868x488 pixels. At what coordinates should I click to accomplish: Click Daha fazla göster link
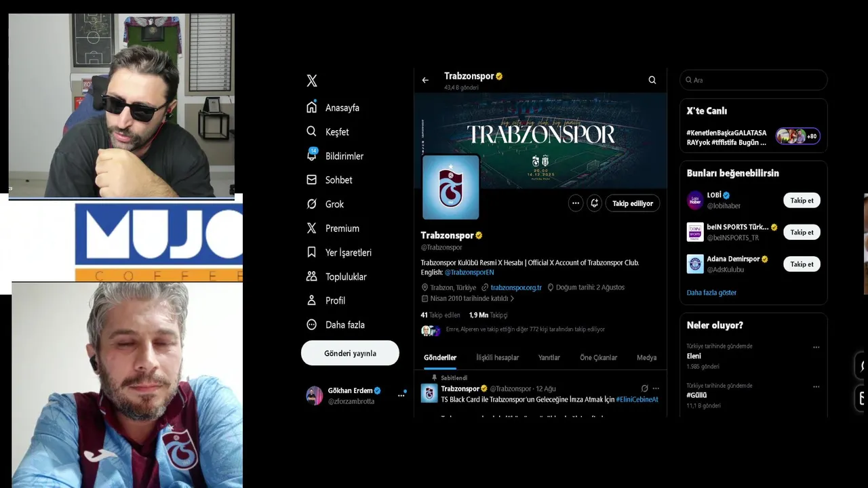(x=711, y=293)
